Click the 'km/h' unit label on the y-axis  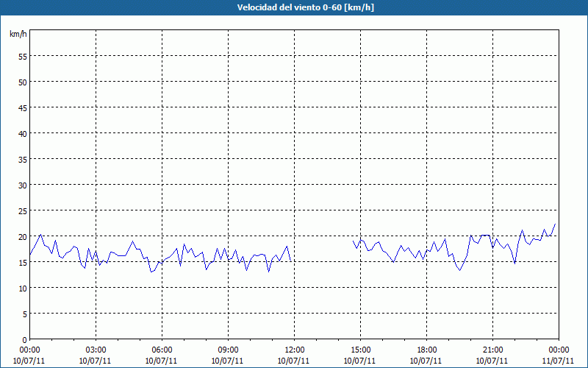(18, 34)
